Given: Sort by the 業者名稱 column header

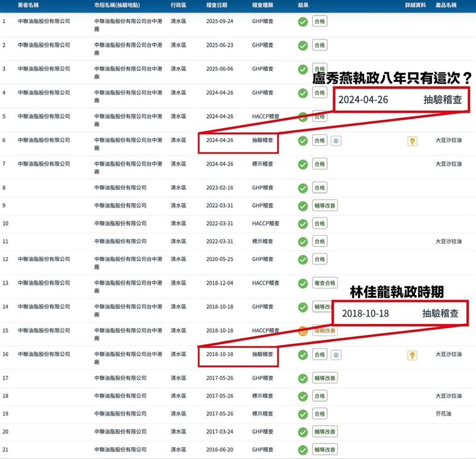Looking at the screenshot, I should [x=28, y=5].
